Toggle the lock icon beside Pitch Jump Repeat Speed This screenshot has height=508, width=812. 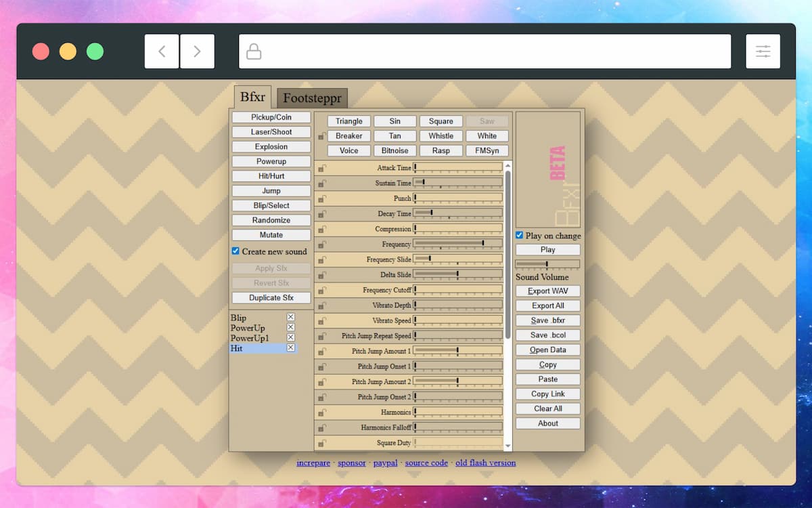(x=322, y=336)
